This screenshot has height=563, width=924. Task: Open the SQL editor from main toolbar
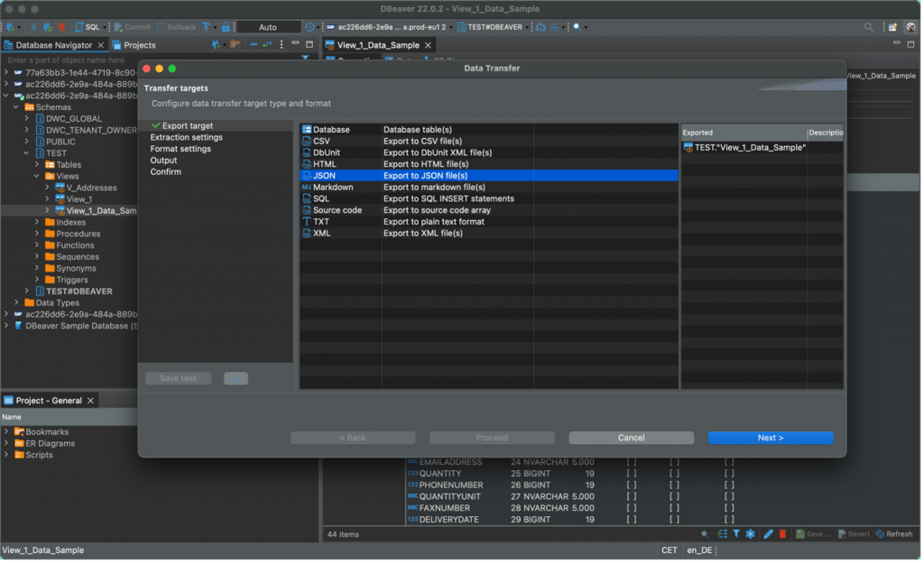coord(88,27)
